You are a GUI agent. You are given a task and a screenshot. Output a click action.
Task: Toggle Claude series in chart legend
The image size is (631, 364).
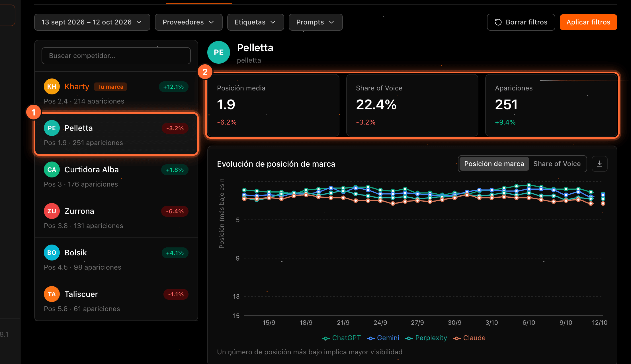(x=469, y=338)
